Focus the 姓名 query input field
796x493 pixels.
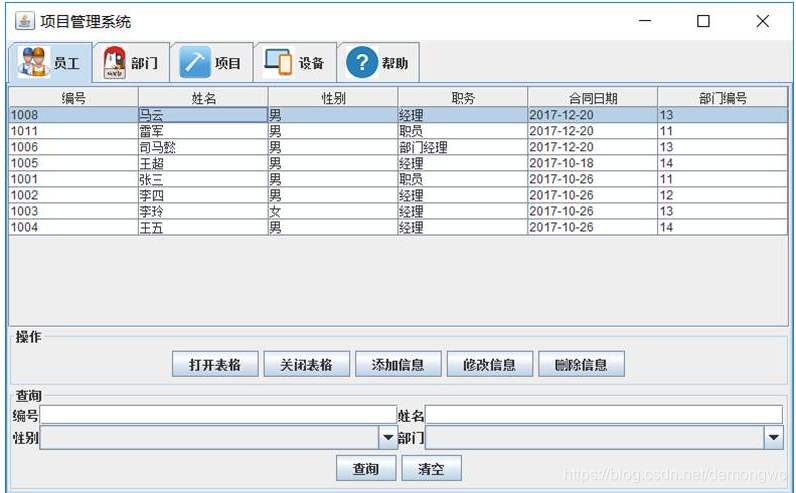[604, 415]
